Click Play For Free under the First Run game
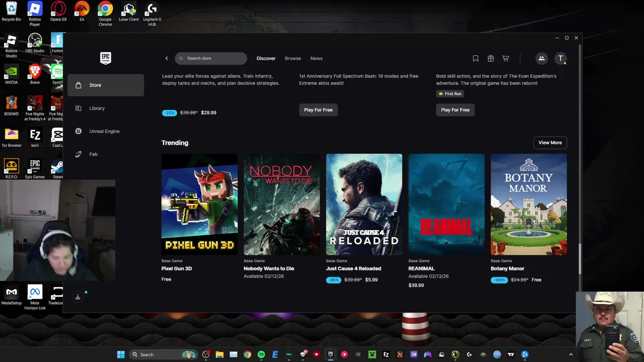The width and height of the screenshot is (644, 362). point(455,110)
